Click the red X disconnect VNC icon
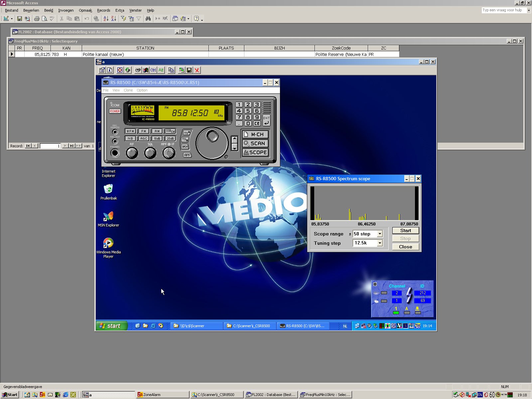 point(197,70)
